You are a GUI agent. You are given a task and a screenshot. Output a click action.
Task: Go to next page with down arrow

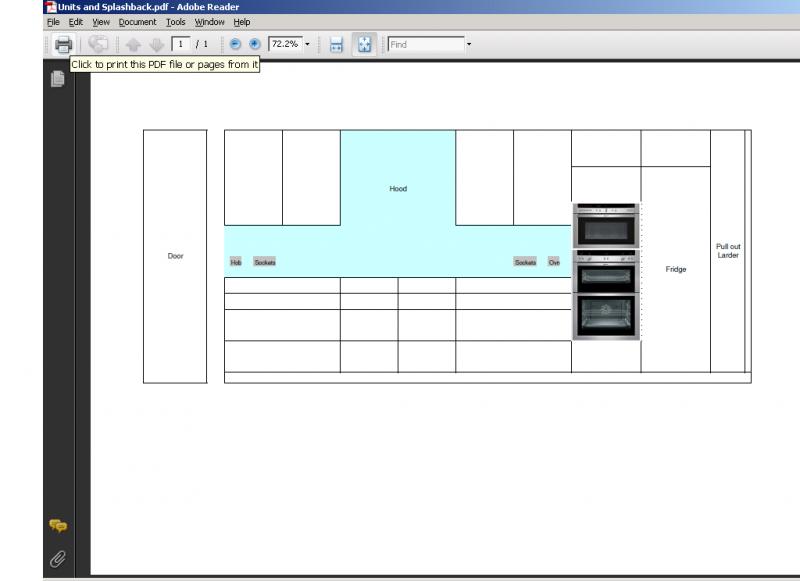point(157,44)
